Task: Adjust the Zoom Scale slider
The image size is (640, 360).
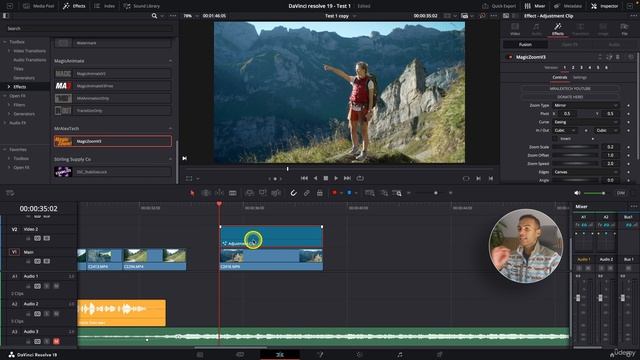Action: coord(576,147)
